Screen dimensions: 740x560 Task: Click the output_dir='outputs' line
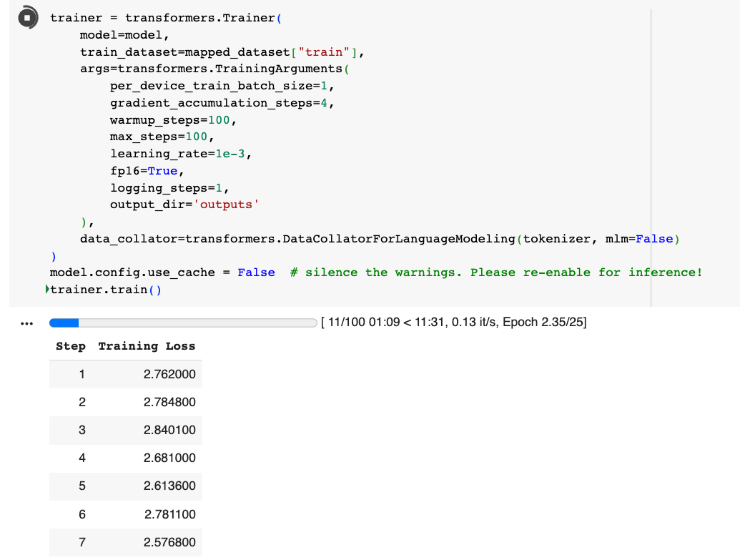click(184, 205)
